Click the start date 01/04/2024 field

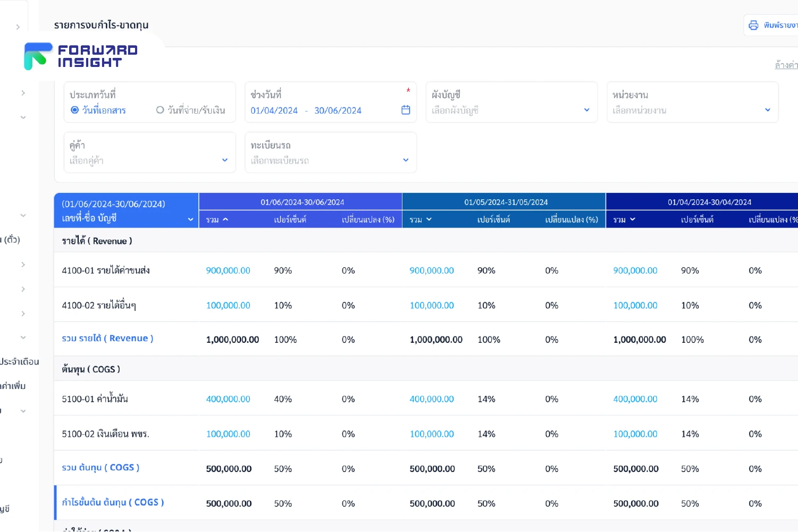(274, 111)
